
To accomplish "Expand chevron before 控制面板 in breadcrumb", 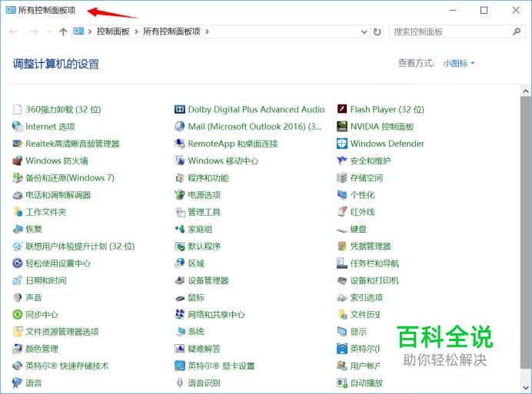I will point(90,31).
